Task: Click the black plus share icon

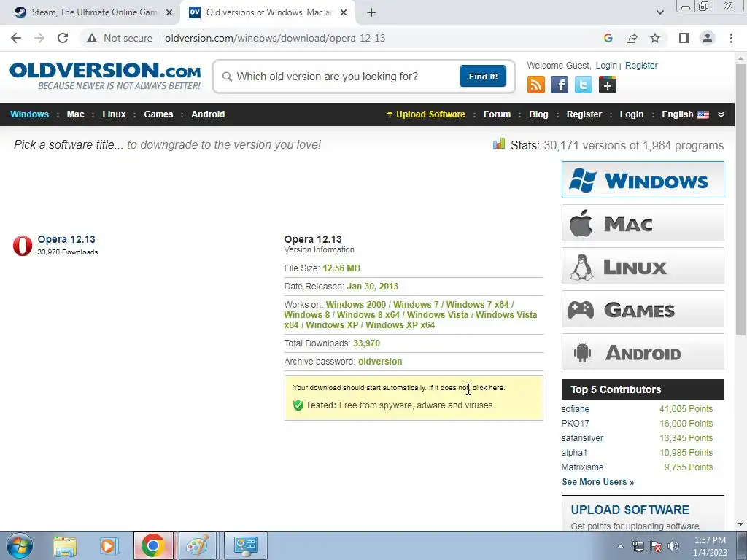Action: click(608, 85)
